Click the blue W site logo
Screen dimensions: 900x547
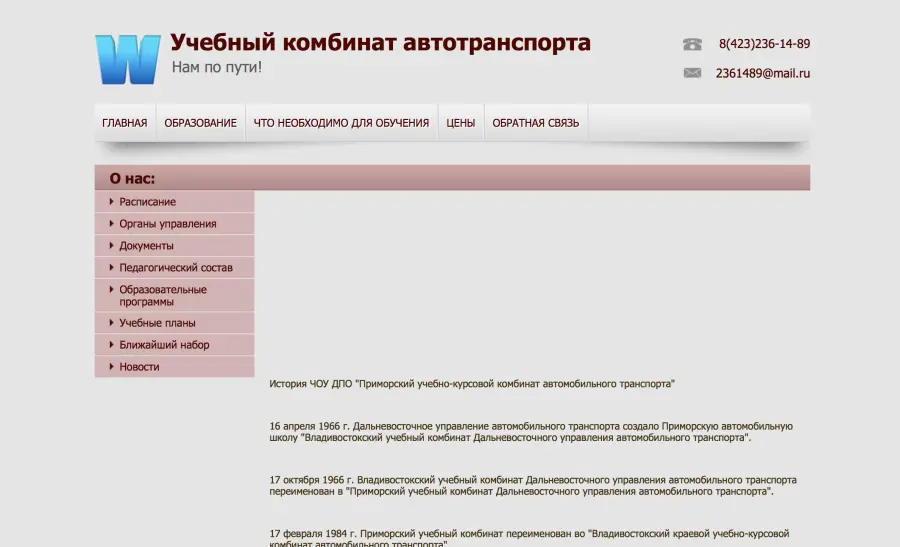tap(127, 59)
